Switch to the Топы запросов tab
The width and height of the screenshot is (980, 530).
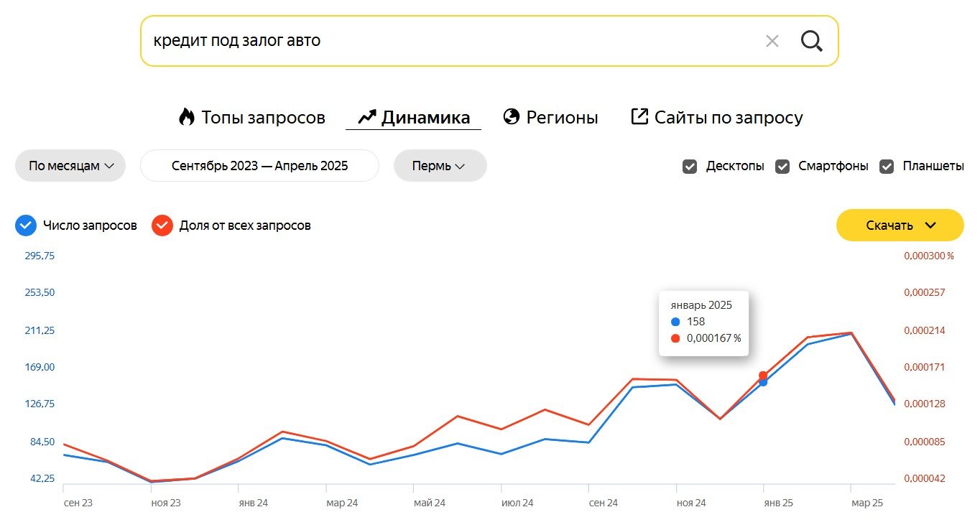(263, 117)
